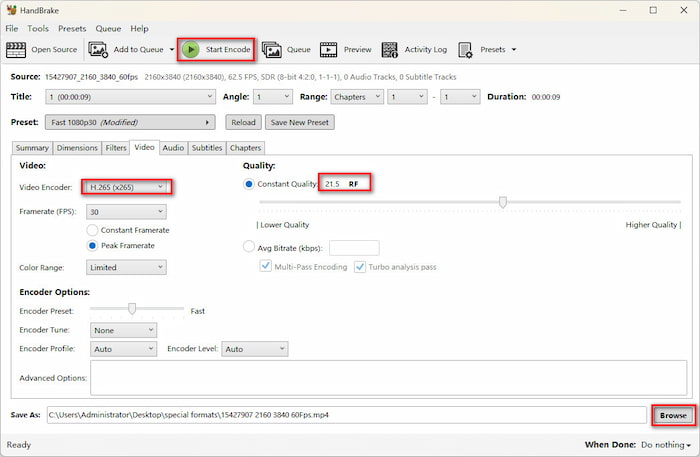The width and height of the screenshot is (700, 457).
Task: Open the Range Chapters dropdown
Action: [x=357, y=97]
